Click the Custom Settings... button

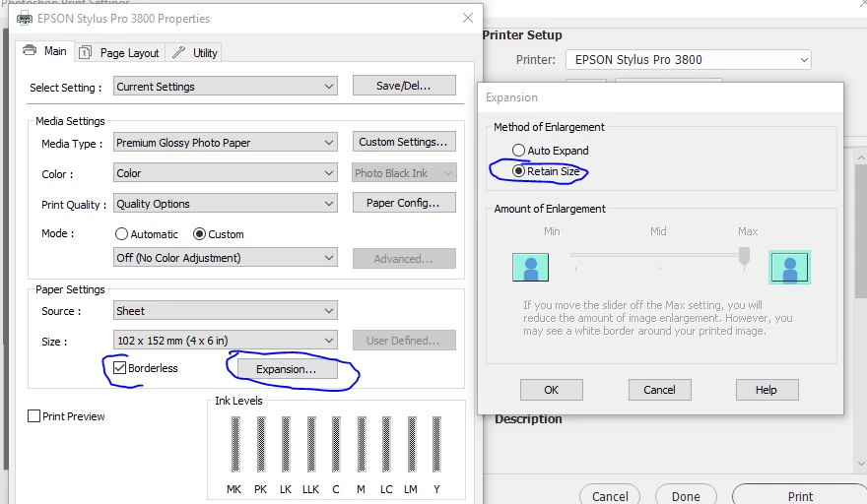coord(404,142)
